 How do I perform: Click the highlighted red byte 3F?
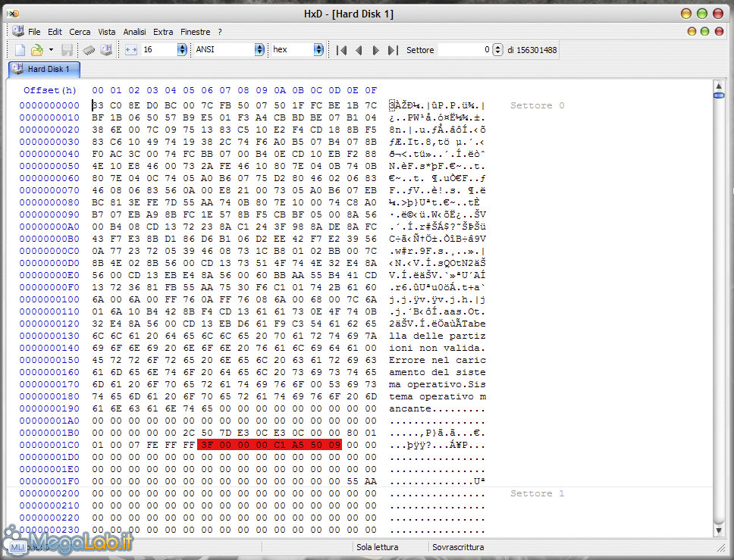pyautogui.click(x=207, y=445)
